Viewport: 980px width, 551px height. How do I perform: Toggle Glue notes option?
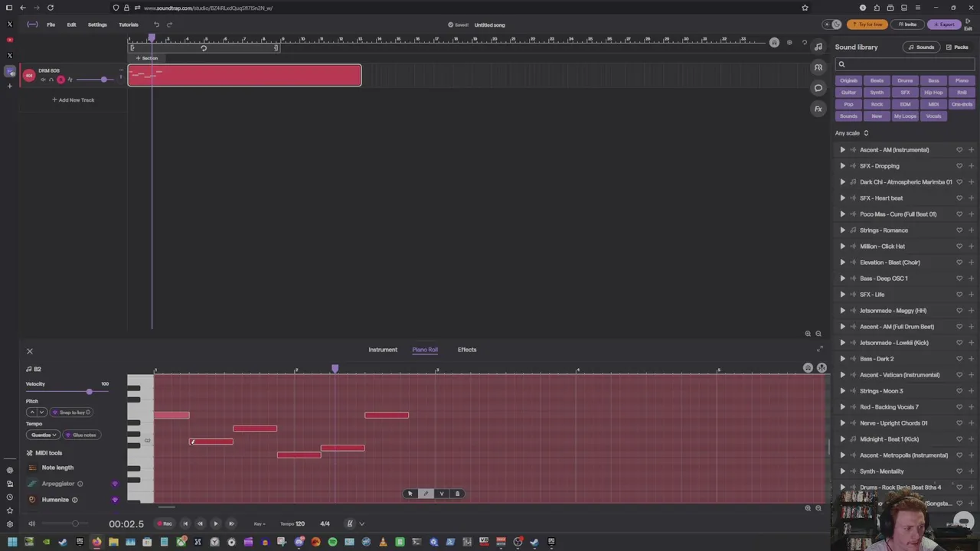click(80, 435)
